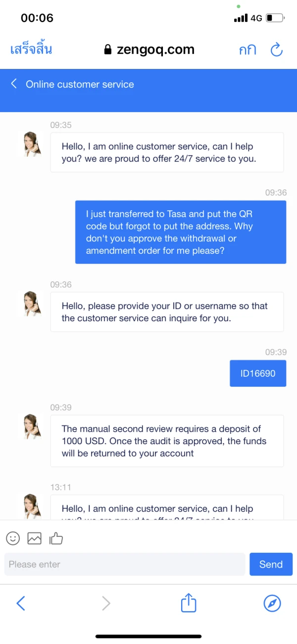
Task: Focus the Please enter message field
Action: tap(125, 564)
